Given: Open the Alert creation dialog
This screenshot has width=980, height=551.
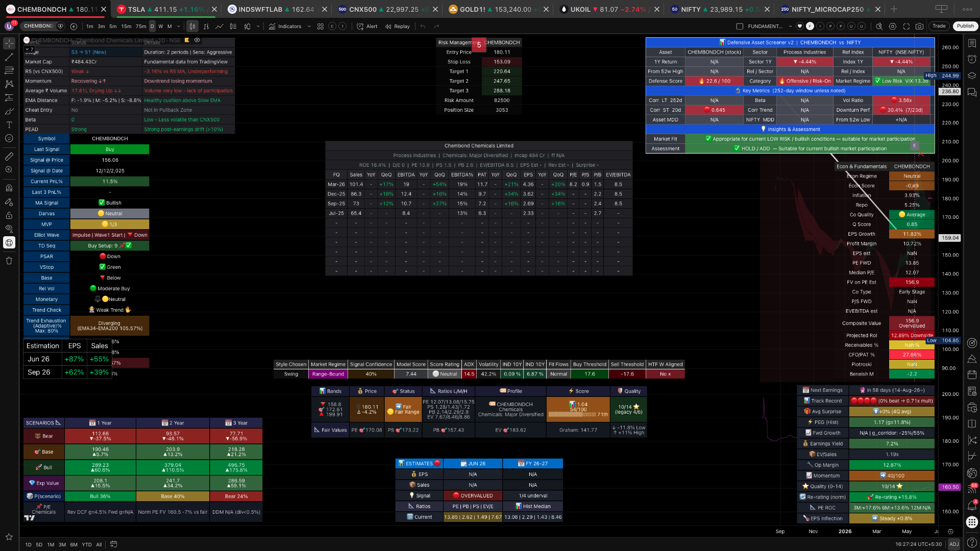Looking at the screenshot, I should (367, 26).
